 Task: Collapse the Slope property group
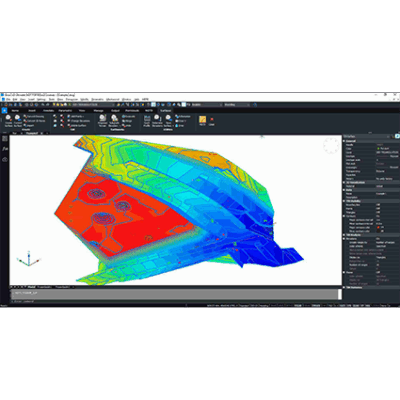point(344,272)
